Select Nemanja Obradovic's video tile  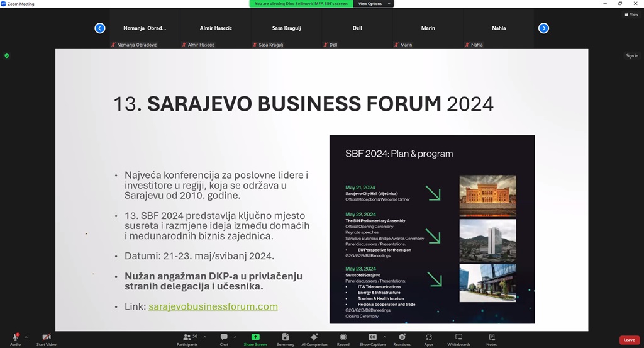(x=145, y=28)
